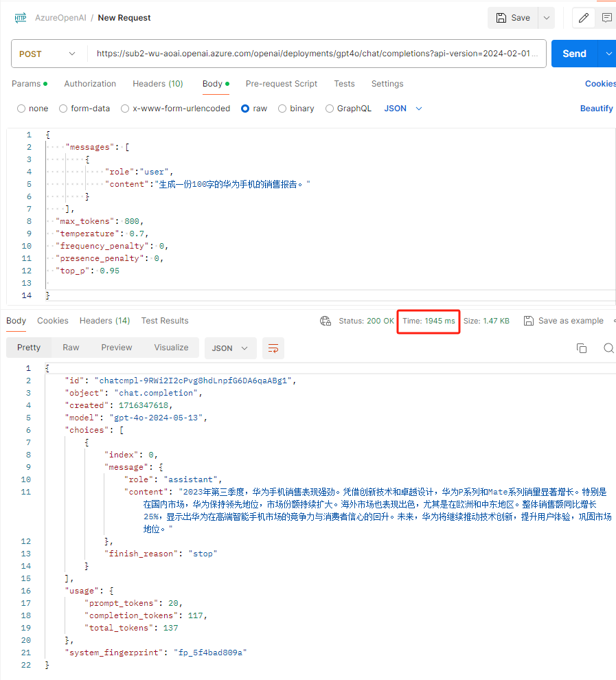Click the word wrap icon in response toolbar
Screen dimensions: 616x680
click(x=273, y=348)
